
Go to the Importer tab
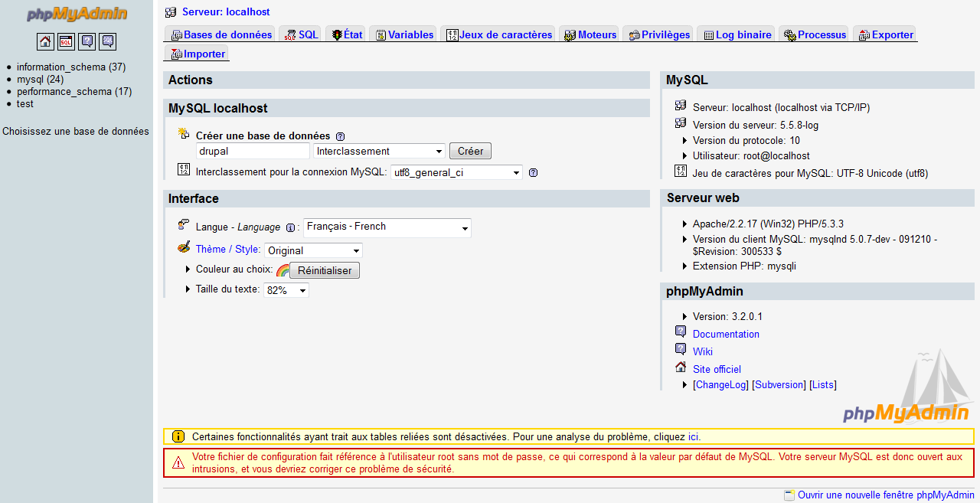[x=198, y=54]
